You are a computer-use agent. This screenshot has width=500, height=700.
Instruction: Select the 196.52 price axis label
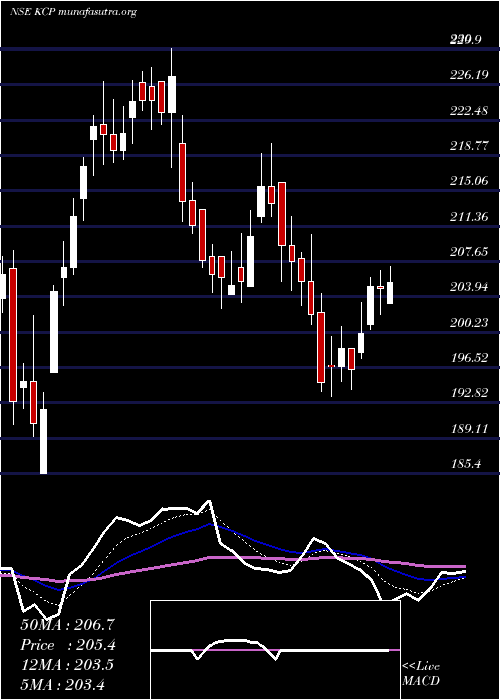[x=469, y=358]
